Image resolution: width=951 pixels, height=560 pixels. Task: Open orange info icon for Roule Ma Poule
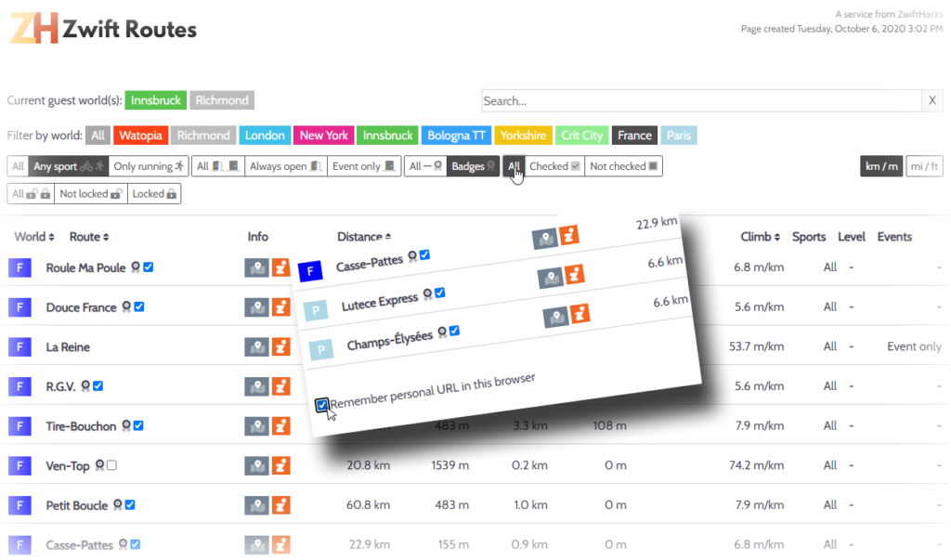pyautogui.click(x=280, y=267)
